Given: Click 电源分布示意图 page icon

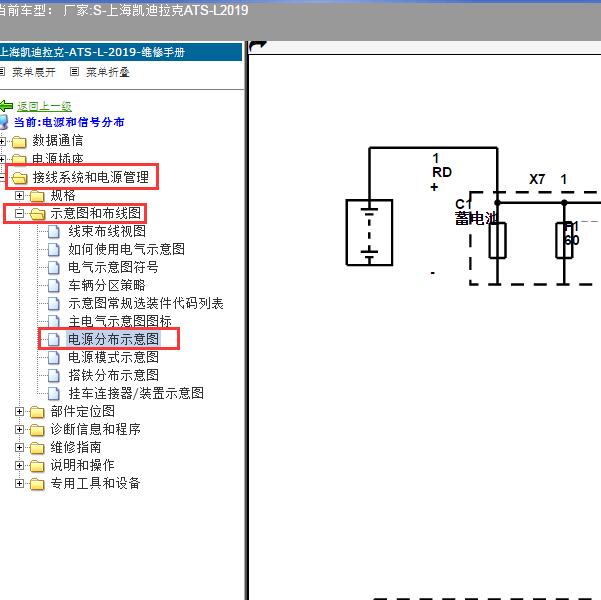Looking at the screenshot, I should click(x=54, y=340).
